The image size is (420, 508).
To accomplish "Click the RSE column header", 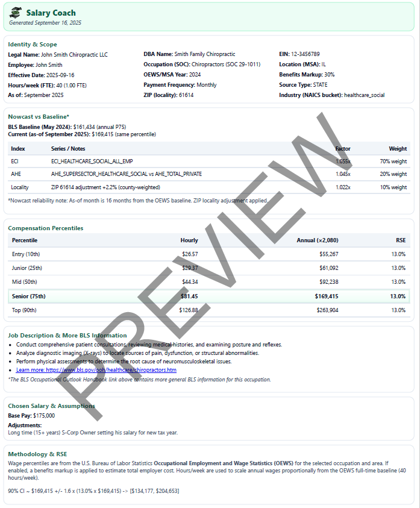I will (401, 240).
